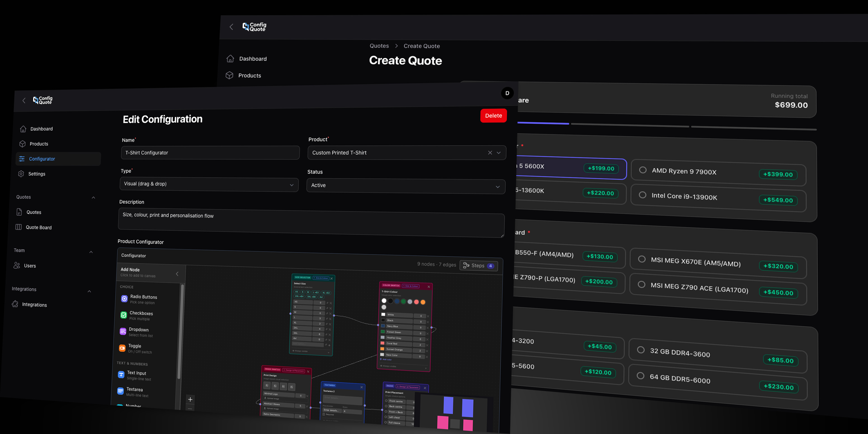Open Steps view in the configurator toolbar
868x434 pixels.
[x=479, y=266]
